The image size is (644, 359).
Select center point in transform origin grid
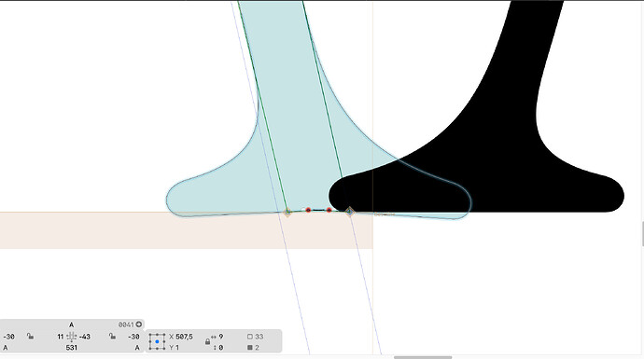coord(157,341)
